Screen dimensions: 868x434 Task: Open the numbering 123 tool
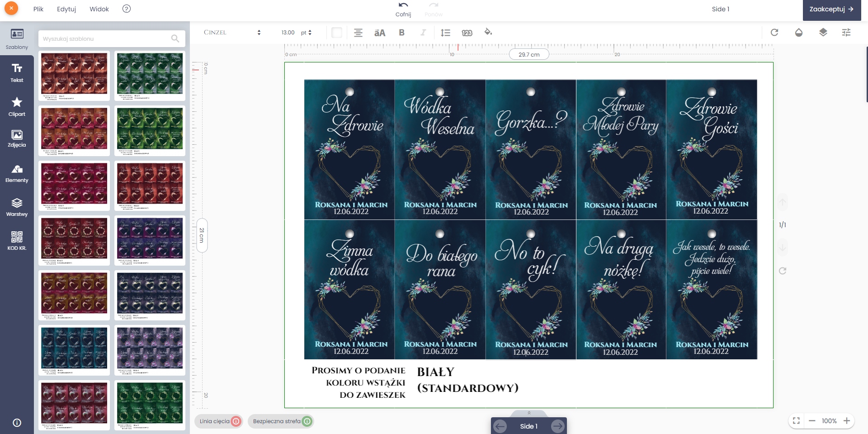(x=467, y=33)
